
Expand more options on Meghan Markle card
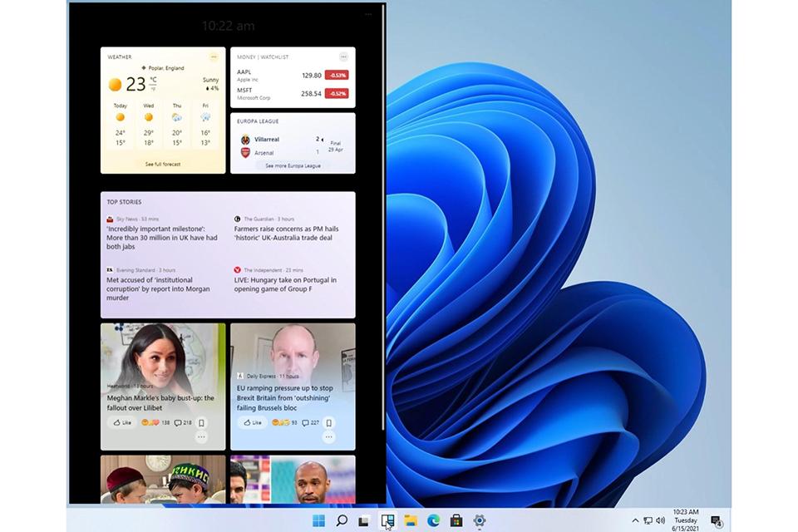pos(200,436)
